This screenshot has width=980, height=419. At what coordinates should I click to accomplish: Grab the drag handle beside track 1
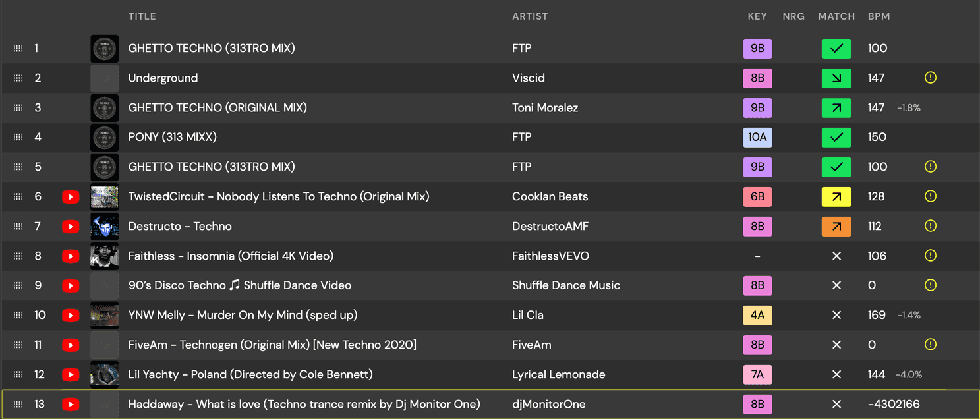click(18, 48)
